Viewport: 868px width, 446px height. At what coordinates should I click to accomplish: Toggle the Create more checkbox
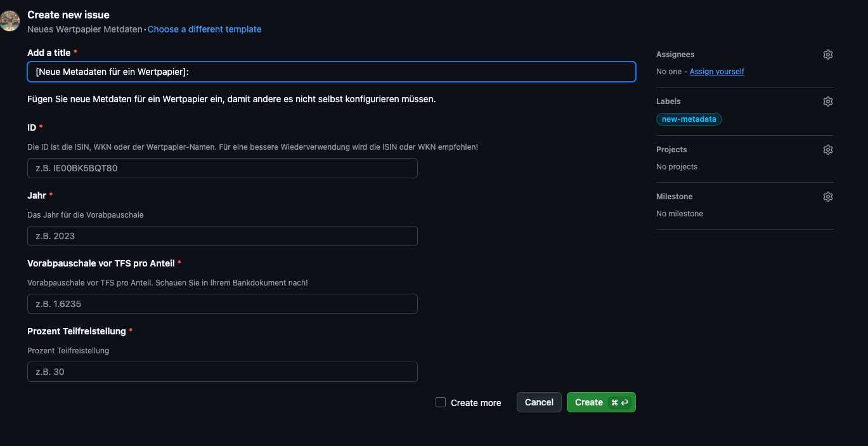pos(441,402)
